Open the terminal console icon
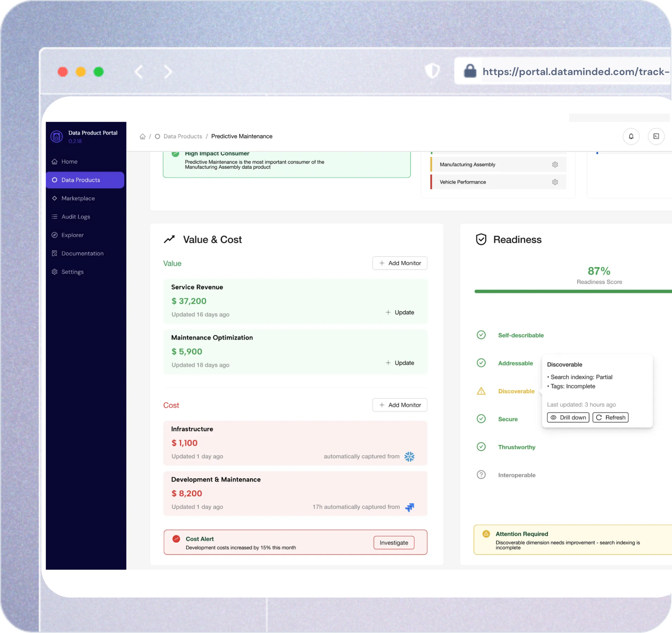 click(x=656, y=136)
